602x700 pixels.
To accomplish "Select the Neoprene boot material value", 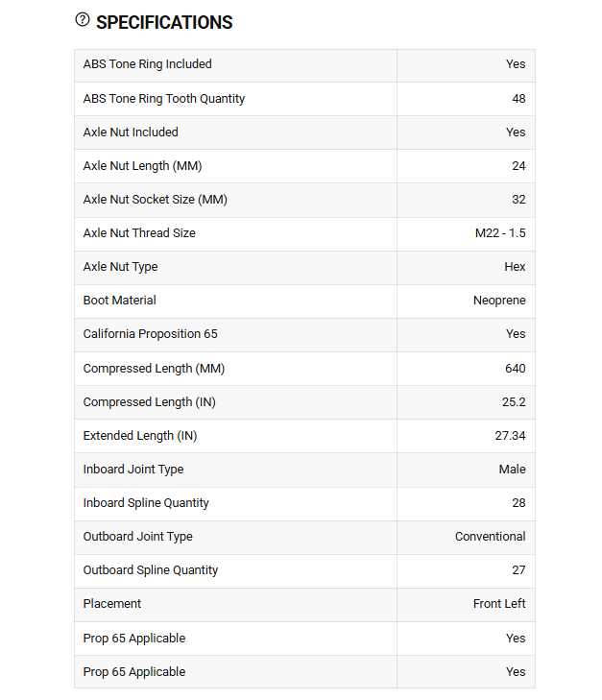I will 499,301.
